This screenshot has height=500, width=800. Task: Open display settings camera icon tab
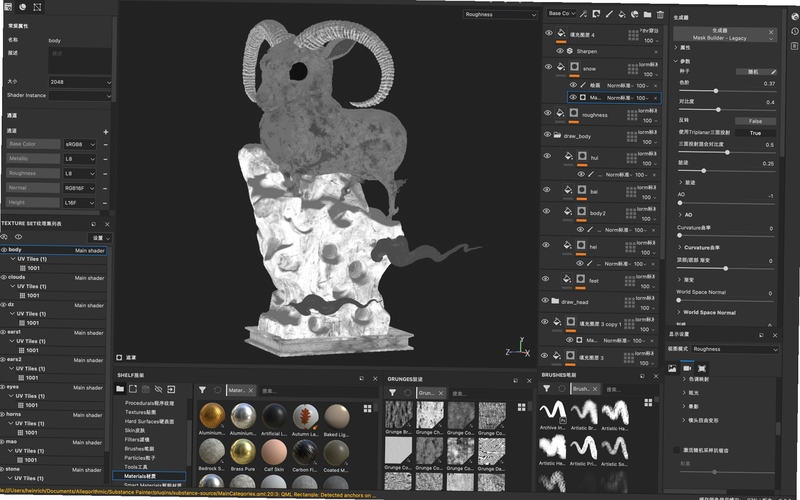(x=687, y=368)
